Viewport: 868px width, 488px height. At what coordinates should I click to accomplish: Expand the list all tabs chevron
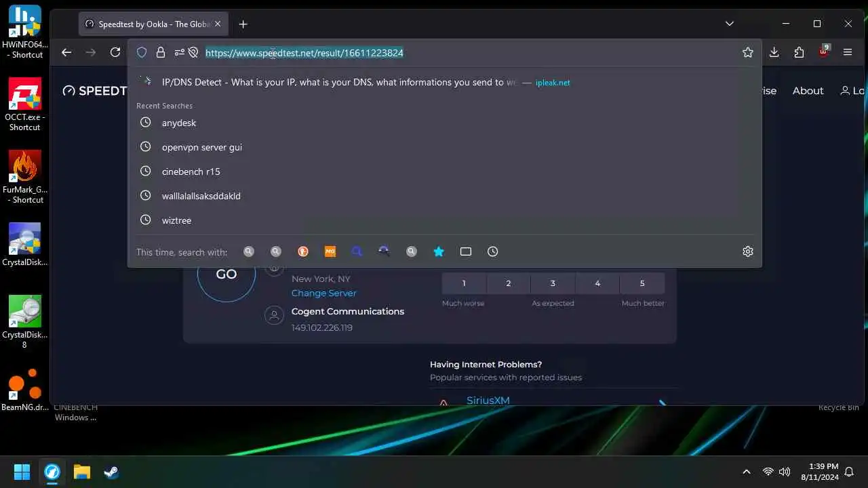tap(730, 24)
